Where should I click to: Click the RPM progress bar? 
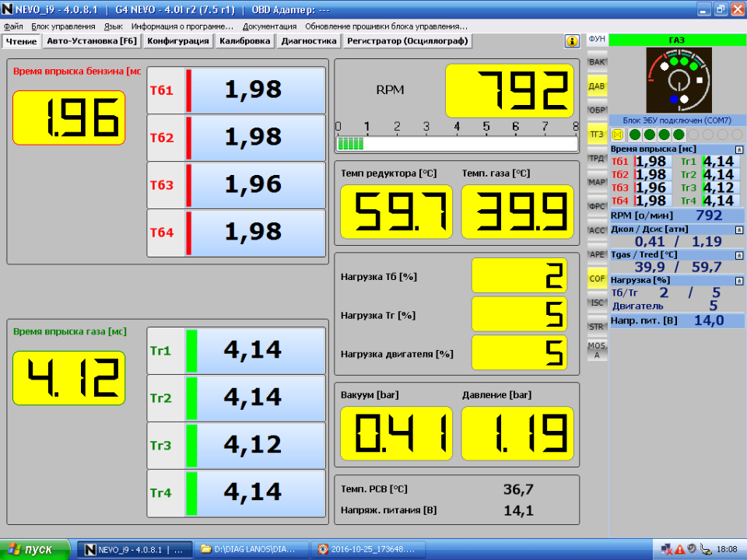[x=456, y=144]
